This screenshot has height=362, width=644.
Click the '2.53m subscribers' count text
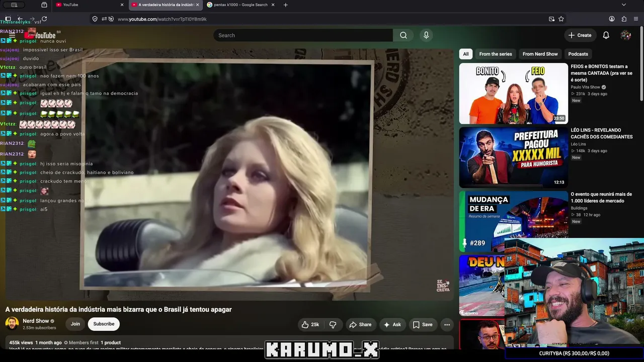[x=39, y=328]
